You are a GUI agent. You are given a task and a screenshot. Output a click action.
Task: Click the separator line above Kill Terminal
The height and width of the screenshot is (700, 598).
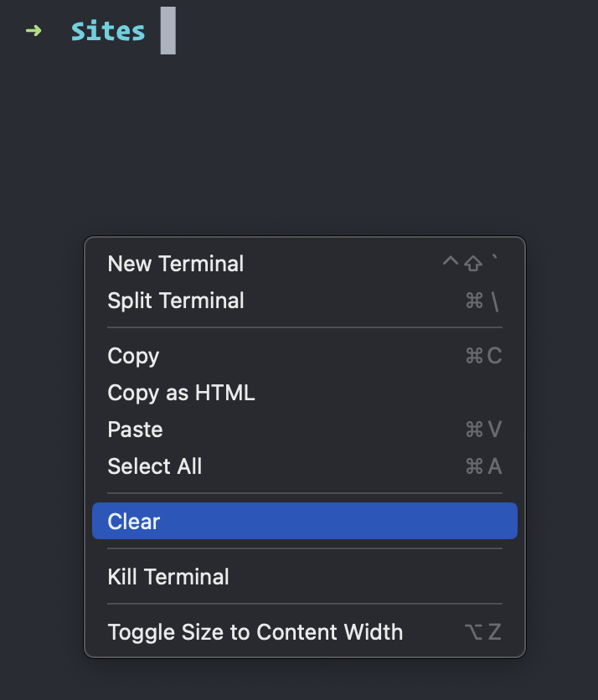(304, 548)
